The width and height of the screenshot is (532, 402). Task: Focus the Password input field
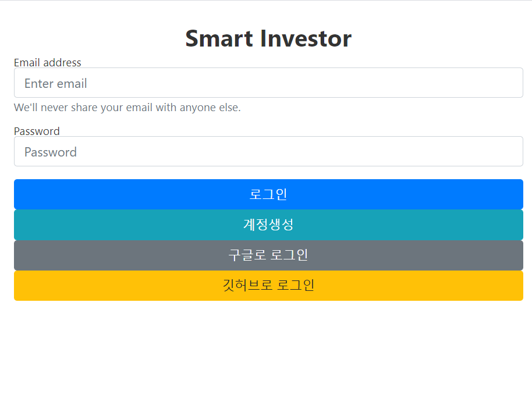268,151
